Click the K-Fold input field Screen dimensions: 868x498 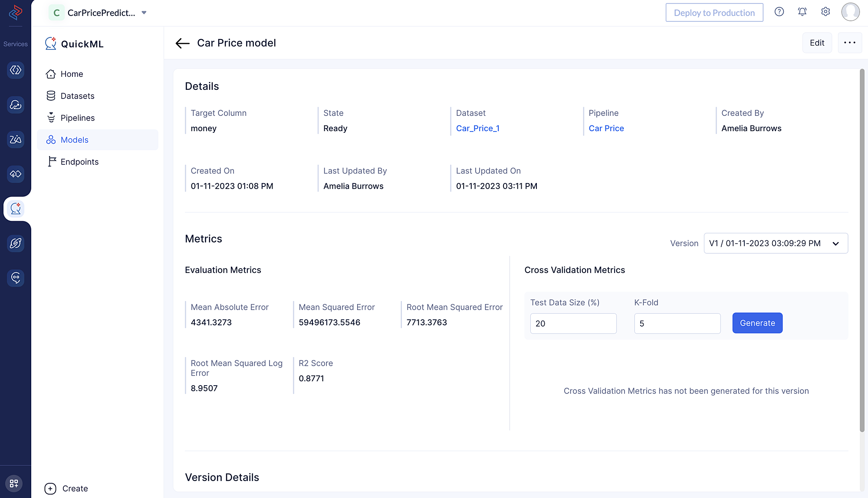677,323
